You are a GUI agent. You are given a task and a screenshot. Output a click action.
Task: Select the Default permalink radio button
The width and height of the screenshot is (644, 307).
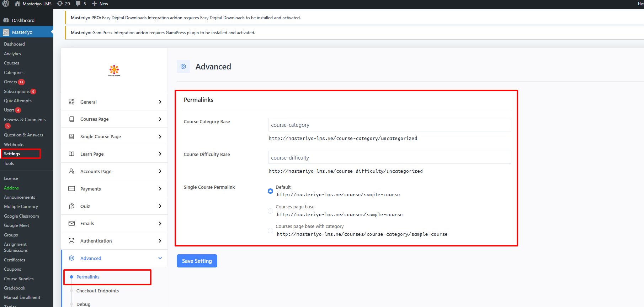click(270, 191)
